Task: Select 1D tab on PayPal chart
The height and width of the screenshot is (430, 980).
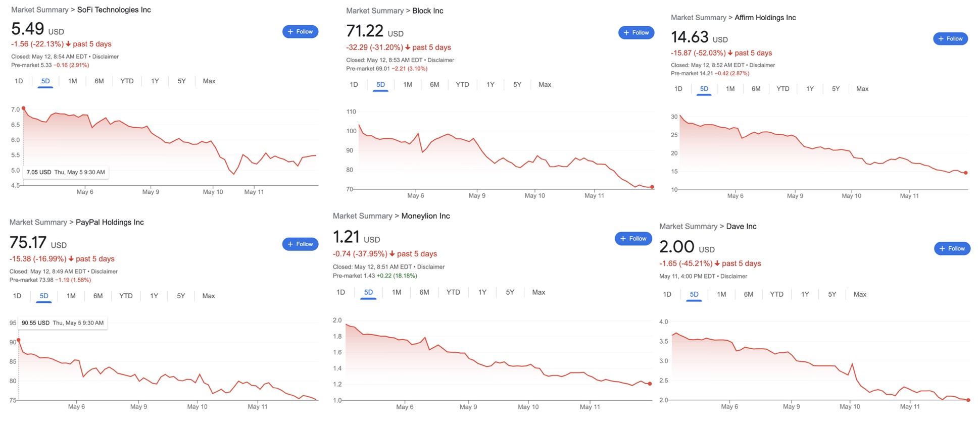Action: coord(17,296)
